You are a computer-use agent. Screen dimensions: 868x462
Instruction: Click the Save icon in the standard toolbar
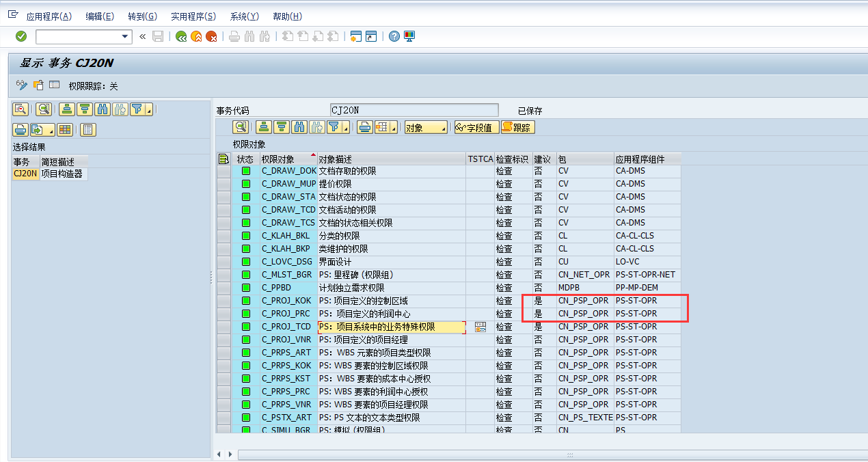[x=157, y=37]
